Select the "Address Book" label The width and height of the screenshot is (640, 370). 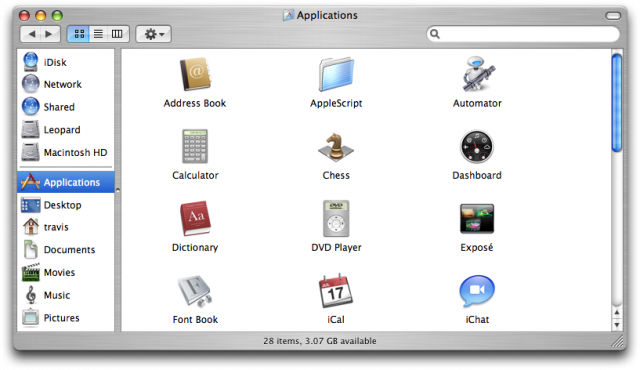coord(195,103)
